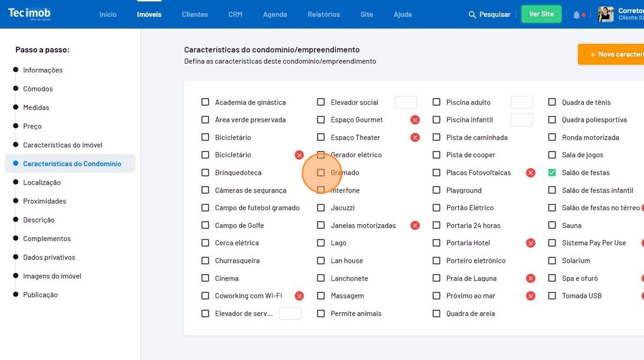The height and width of the screenshot is (360, 644).
Task: Click the notification bell icon
Action: tap(576, 15)
